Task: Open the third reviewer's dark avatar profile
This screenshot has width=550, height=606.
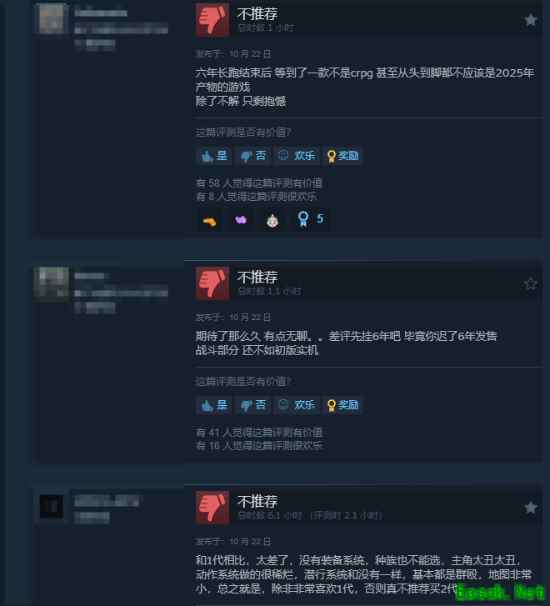Action: pyautogui.click(x=52, y=506)
